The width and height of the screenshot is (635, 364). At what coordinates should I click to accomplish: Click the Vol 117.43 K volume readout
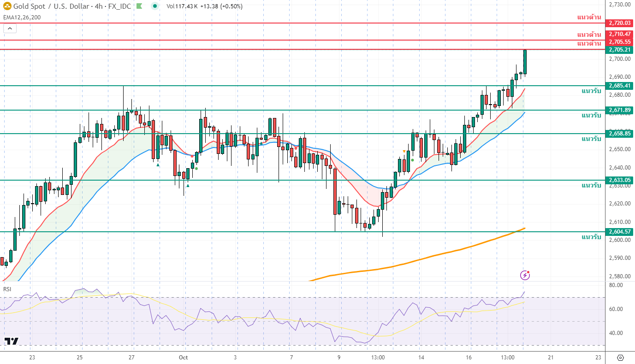tap(182, 6)
